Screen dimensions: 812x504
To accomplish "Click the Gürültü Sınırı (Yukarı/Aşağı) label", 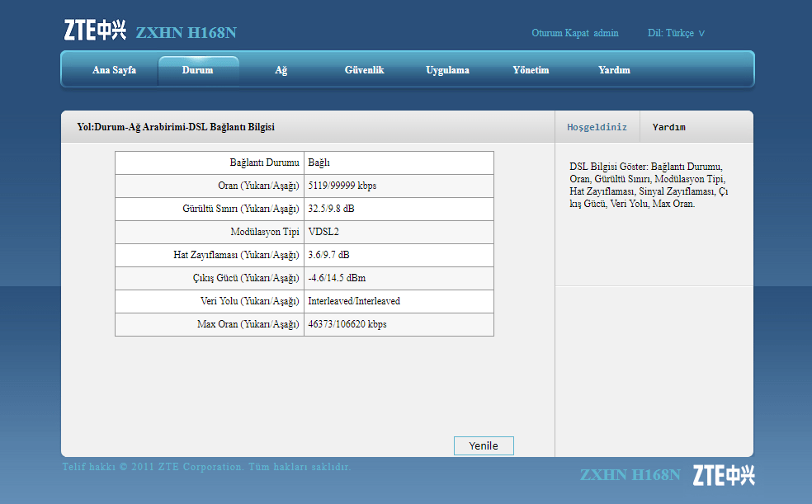I will point(241,209).
